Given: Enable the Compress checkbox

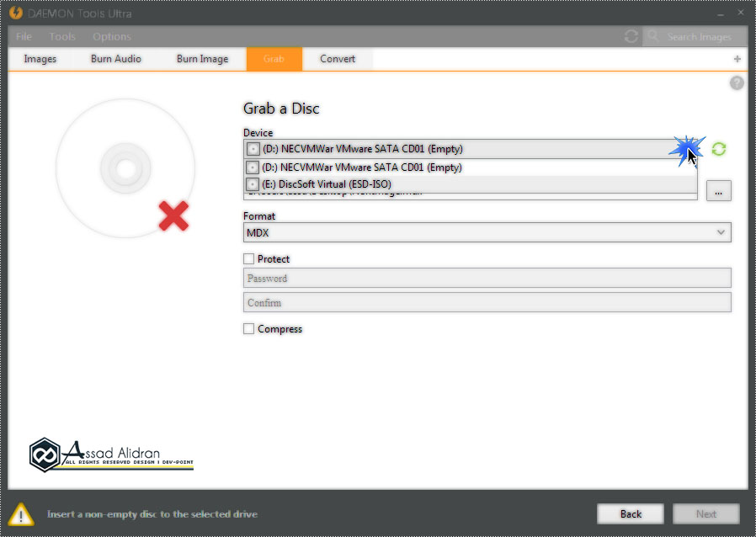Looking at the screenshot, I should (249, 329).
